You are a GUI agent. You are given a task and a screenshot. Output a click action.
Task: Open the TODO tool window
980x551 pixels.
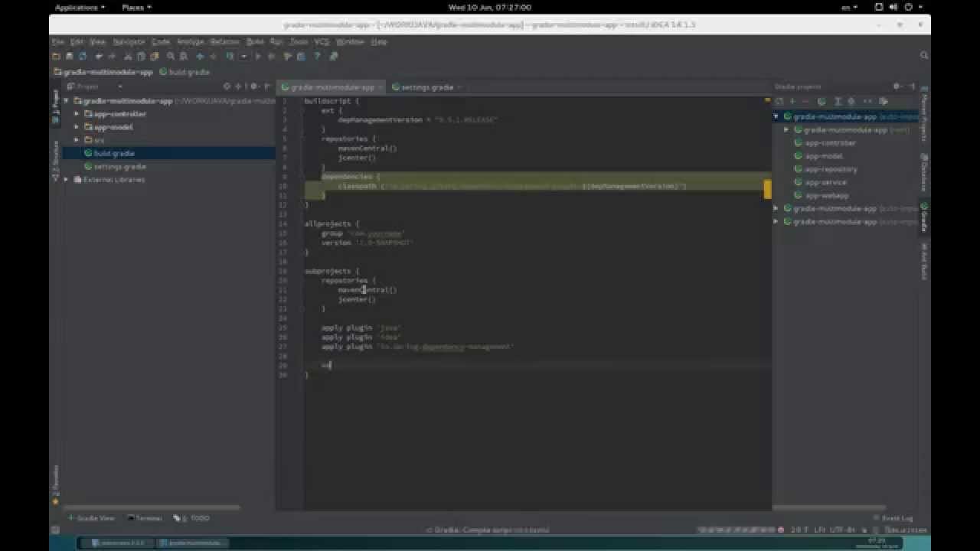click(x=192, y=518)
